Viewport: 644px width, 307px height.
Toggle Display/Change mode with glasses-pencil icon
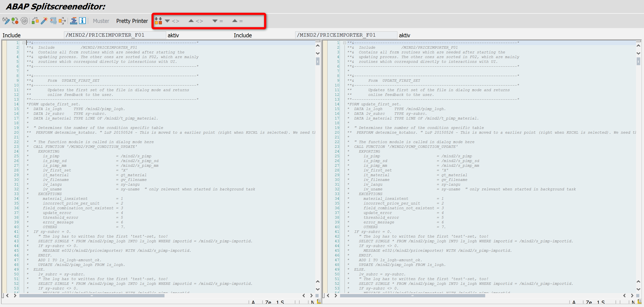pyautogui.click(x=6, y=21)
